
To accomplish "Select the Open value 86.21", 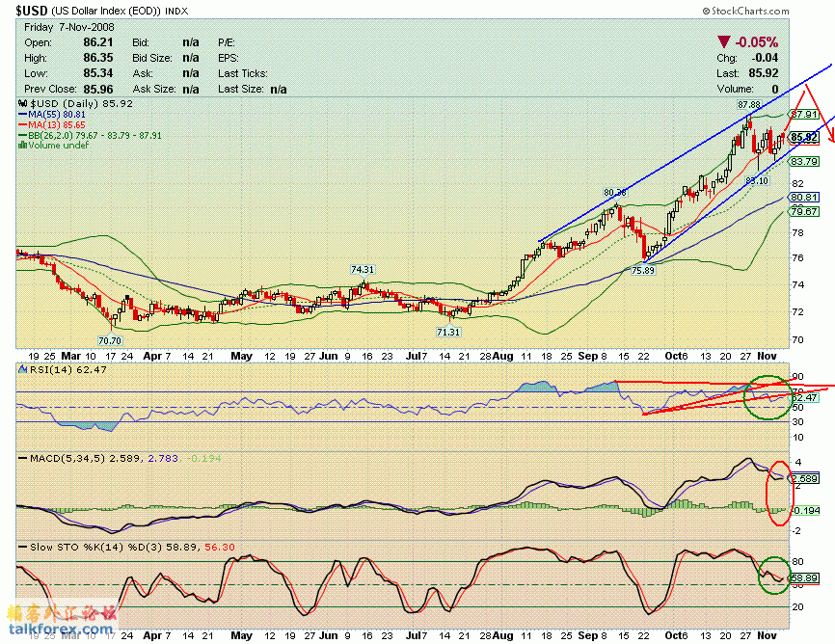I will pyautogui.click(x=98, y=42).
